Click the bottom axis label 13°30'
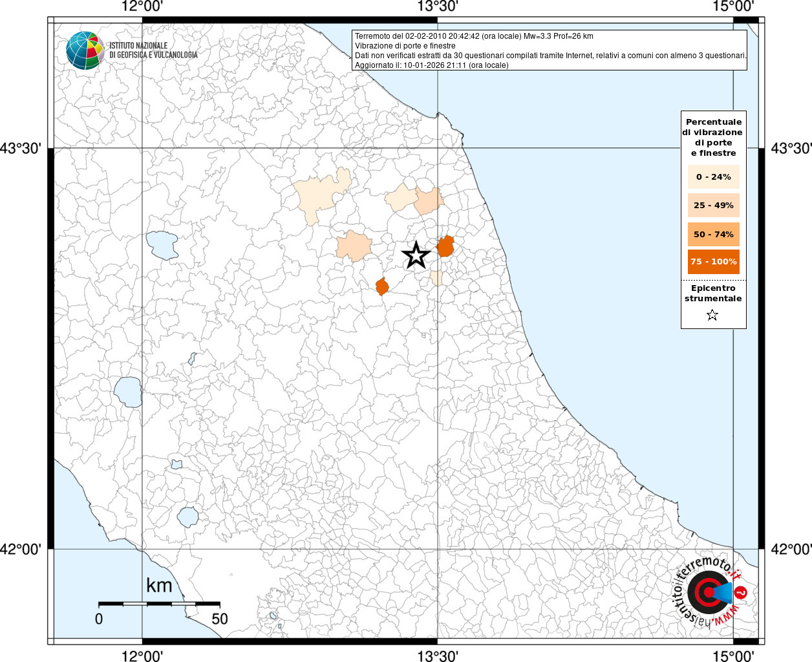This screenshot has width=812, height=662. click(438, 656)
